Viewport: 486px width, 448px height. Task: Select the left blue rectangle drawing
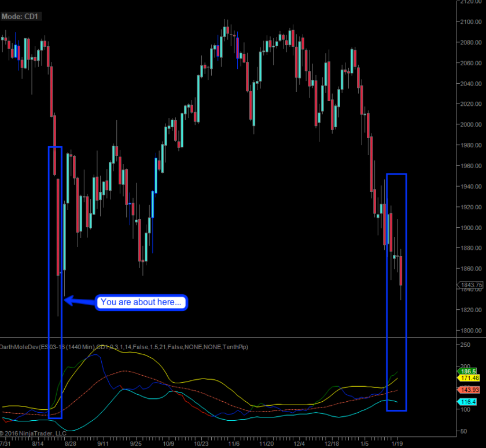(x=48, y=282)
